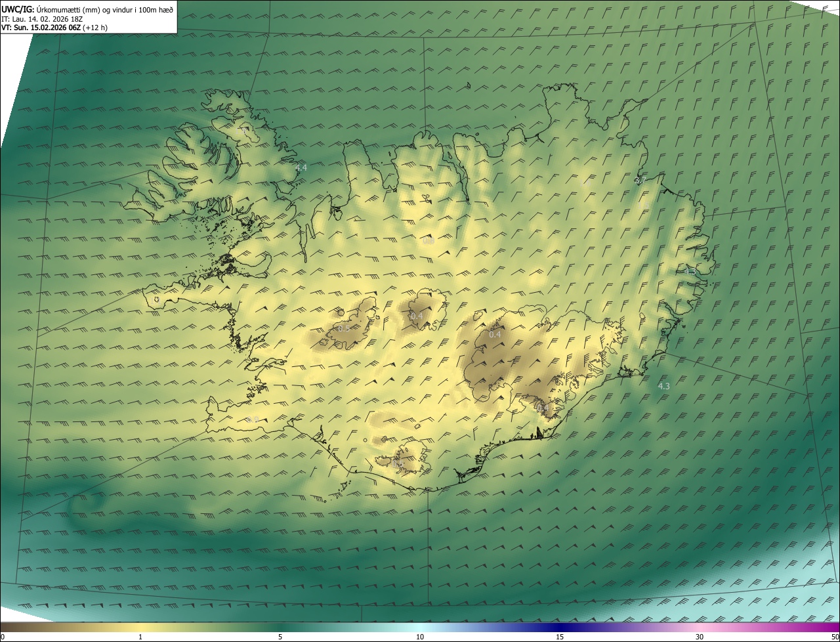Image resolution: width=840 pixels, height=642 pixels.
Task: Select the '30' tick label on the color scale
Action: click(700, 637)
